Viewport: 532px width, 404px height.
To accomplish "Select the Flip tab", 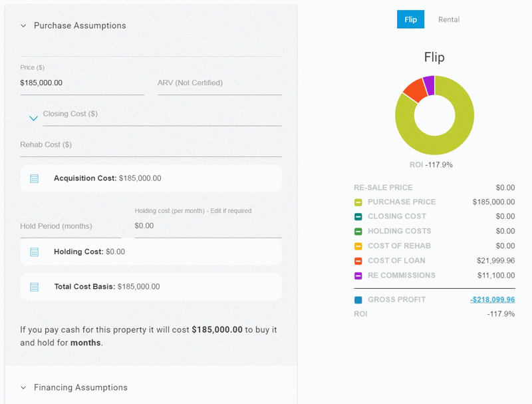I will point(410,19).
